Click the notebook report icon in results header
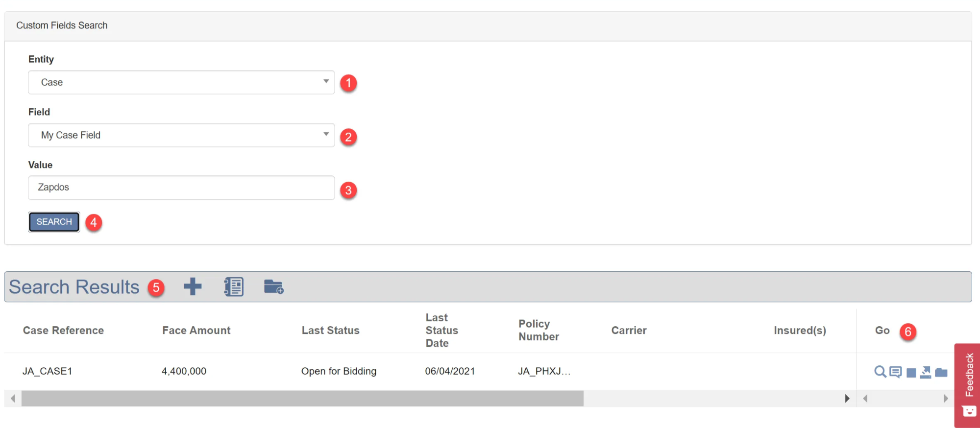The height and width of the screenshot is (428, 980). pyautogui.click(x=234, y=287)
